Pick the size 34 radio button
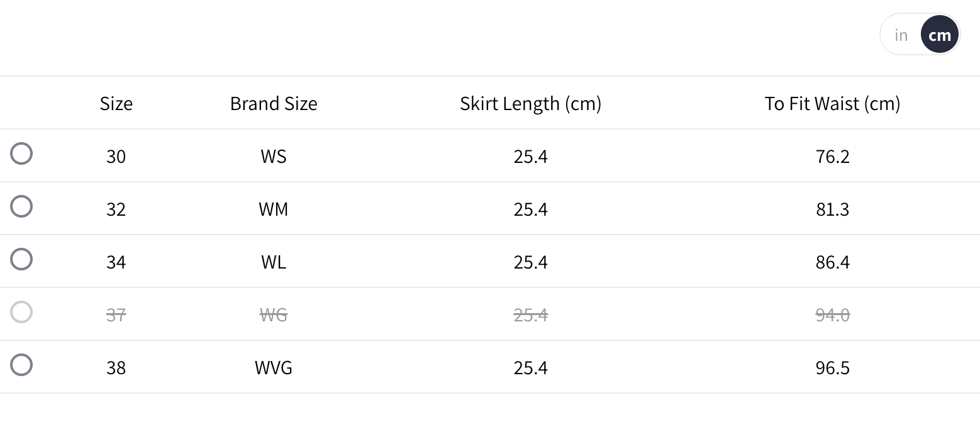Viewport: 980px width, 444px height. (x=21, y=260)
